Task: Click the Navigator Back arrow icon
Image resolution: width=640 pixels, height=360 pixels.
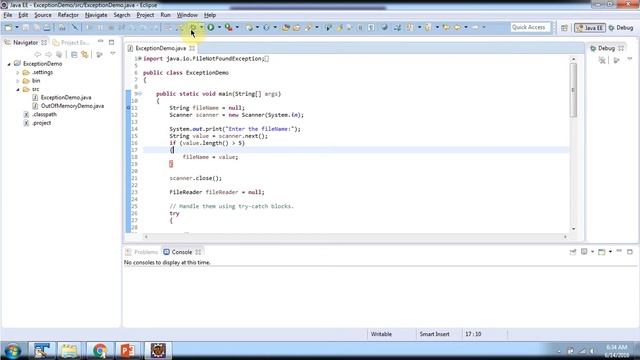Action: tap(38, 54)
